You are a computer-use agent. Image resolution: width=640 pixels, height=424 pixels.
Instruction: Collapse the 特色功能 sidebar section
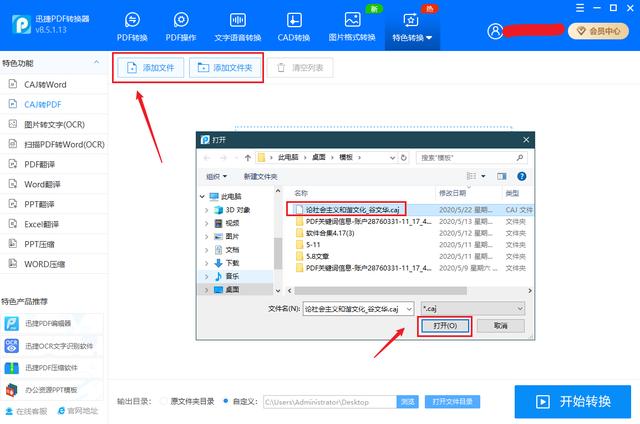tap(97, 62)
